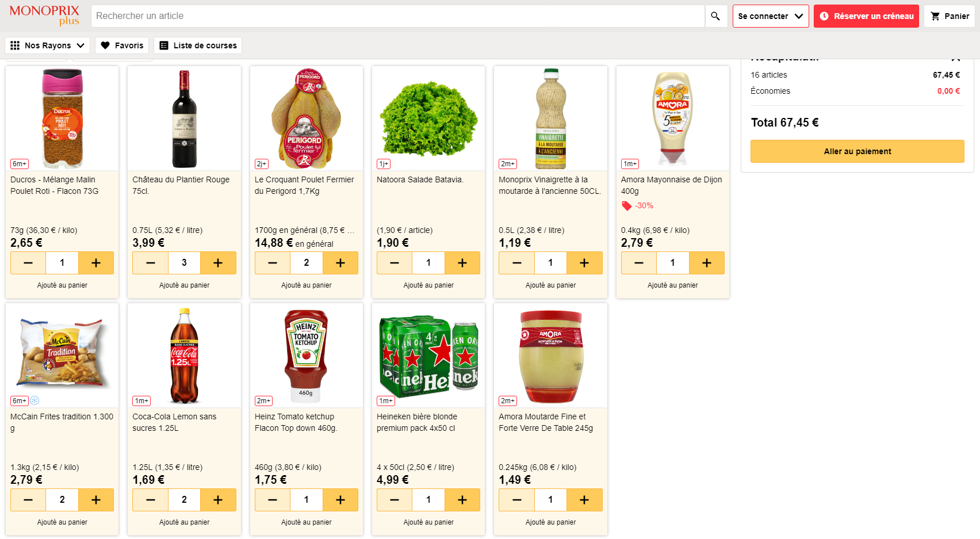The image size is (980, 539).
Task: Remove one McCain Frites tradition
Action: pyautogui.click(x=28, y=500)
